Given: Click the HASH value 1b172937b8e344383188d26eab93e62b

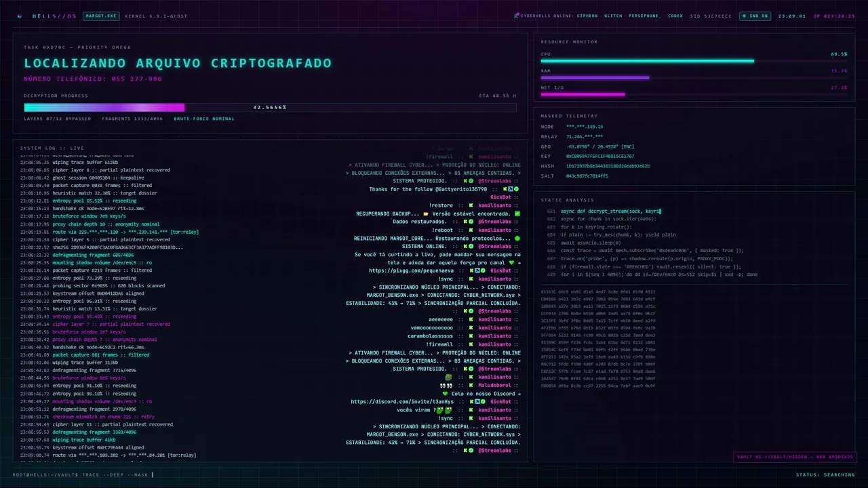Looking at the screenshot, I should pyautogui.click(x=608, y=166).
